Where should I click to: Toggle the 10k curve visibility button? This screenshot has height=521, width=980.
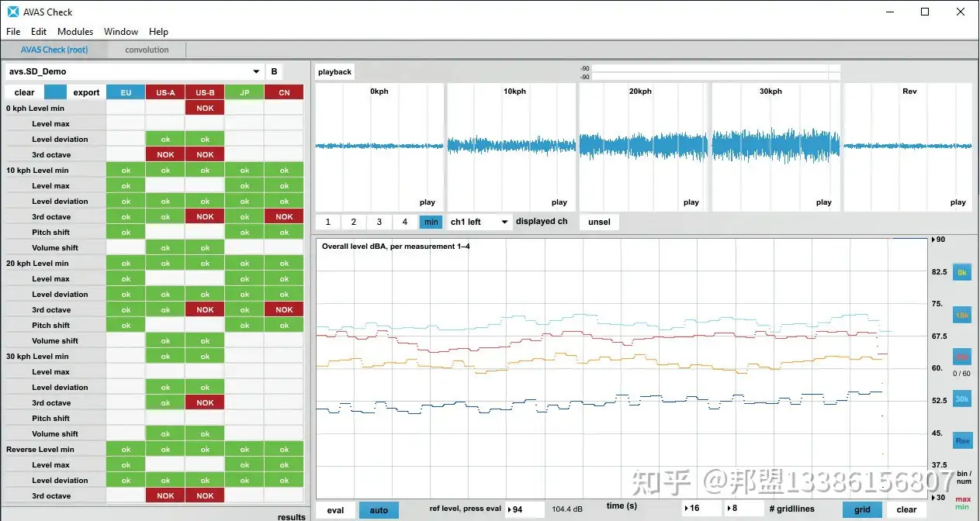962,316
